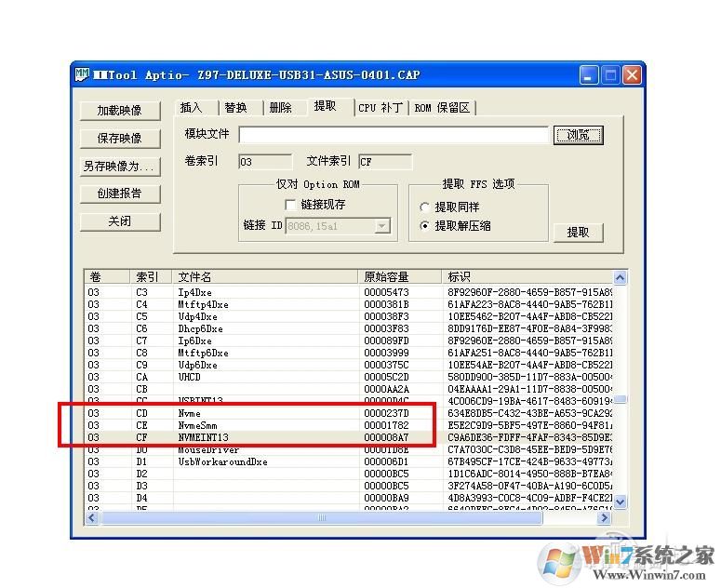721x588 pixels.
Task: Click the 创建报告 button
Action: point(120,194)
